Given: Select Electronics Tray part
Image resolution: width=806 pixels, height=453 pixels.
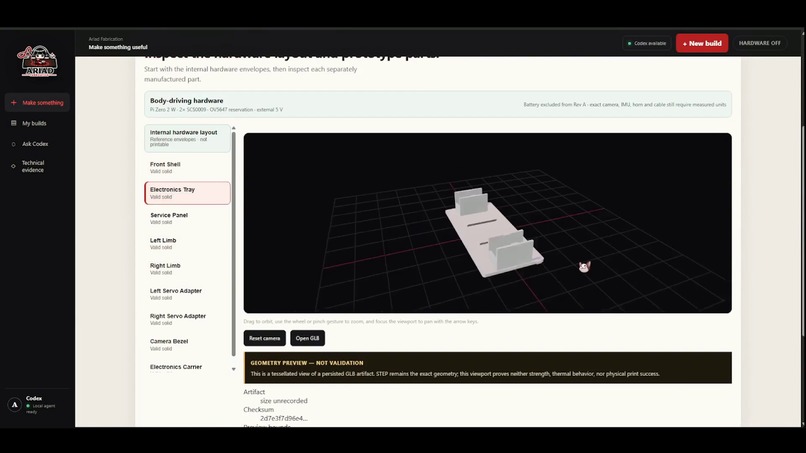Looking at the screenshot, I should coord(187,193).
